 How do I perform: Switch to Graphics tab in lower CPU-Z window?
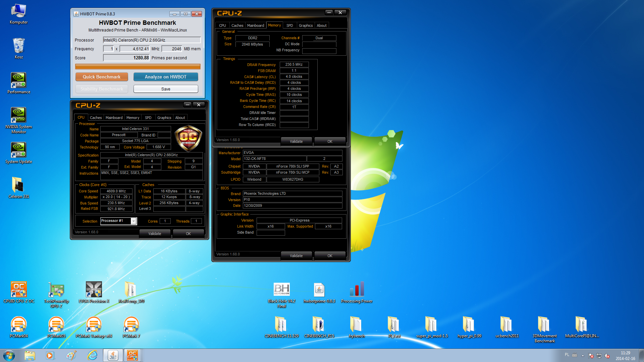164,118
